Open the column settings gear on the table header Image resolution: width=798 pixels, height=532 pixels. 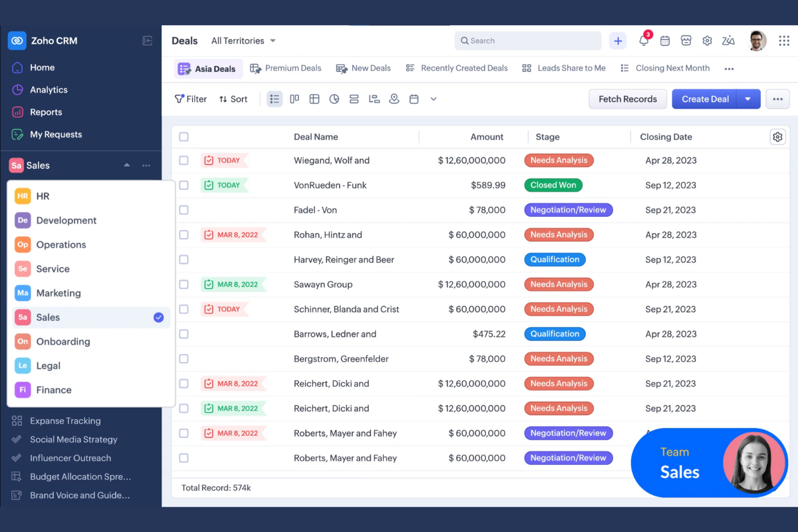tap(778, 137)
